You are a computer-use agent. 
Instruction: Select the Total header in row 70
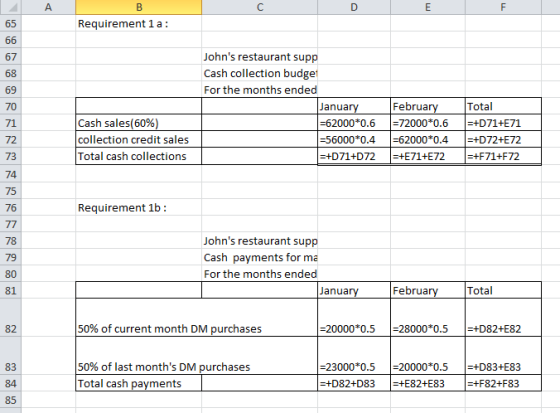(503, 106)
